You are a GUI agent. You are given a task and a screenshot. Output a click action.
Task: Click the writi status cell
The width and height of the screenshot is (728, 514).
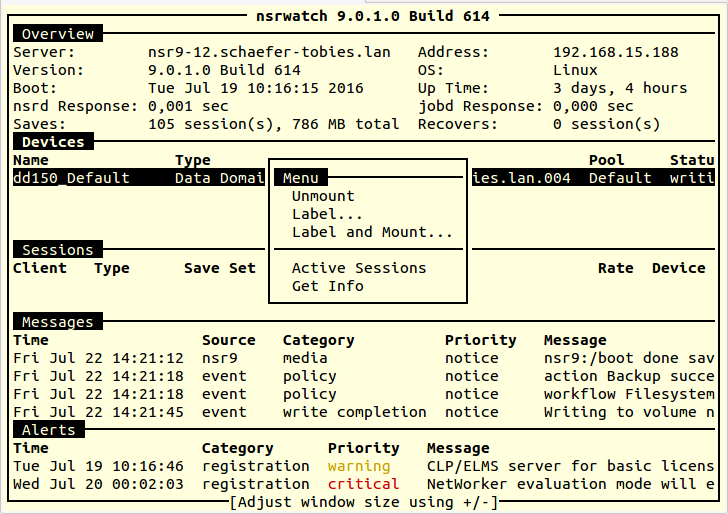692,178
